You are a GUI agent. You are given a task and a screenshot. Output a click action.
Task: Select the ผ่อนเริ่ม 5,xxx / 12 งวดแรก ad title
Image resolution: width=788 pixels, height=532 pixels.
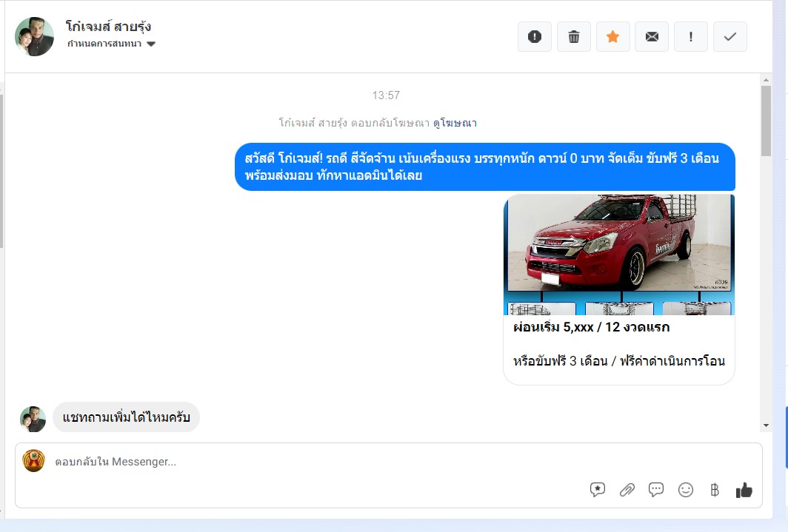pyautogui.click(x=592, y=327)
